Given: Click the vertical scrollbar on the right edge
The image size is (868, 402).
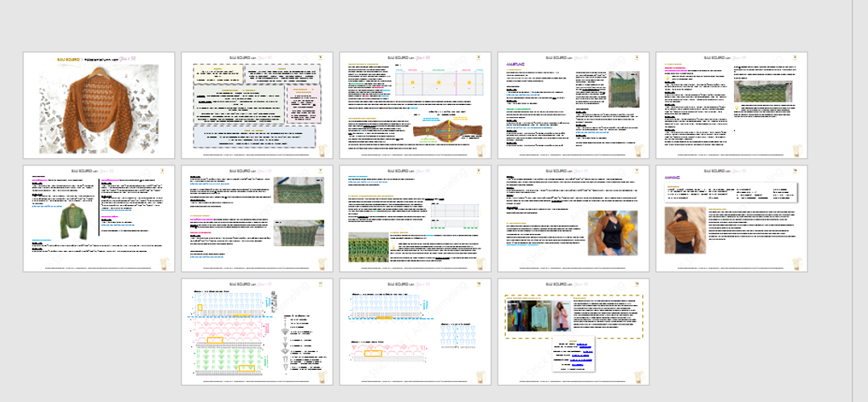Looking at the screenshot, I should coord(860,201).
